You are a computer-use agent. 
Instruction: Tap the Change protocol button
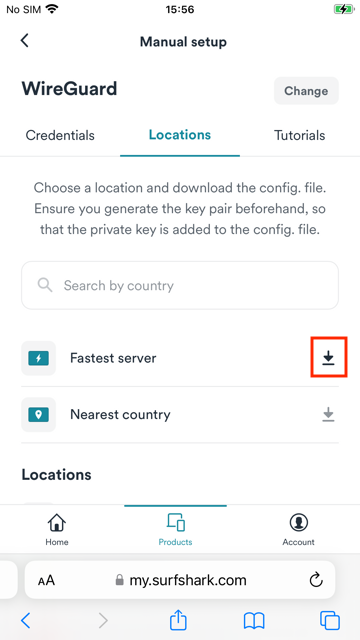tap(306, 91)
